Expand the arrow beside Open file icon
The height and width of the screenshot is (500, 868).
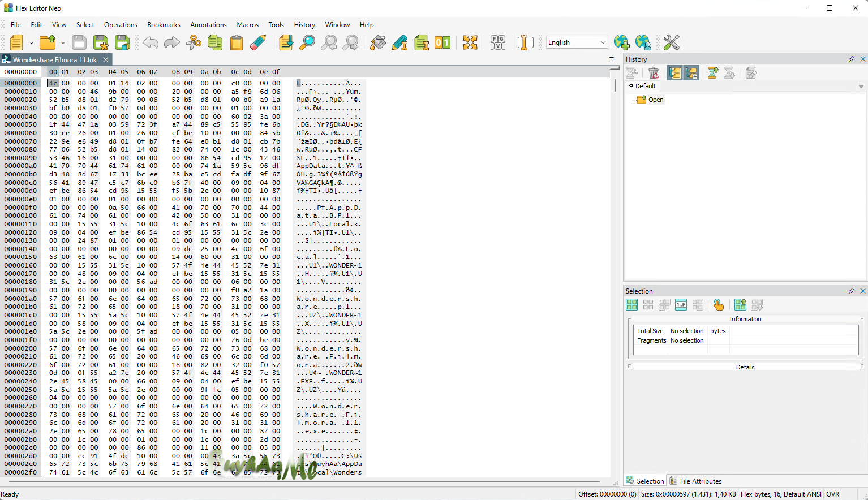[x=63, y=42]
